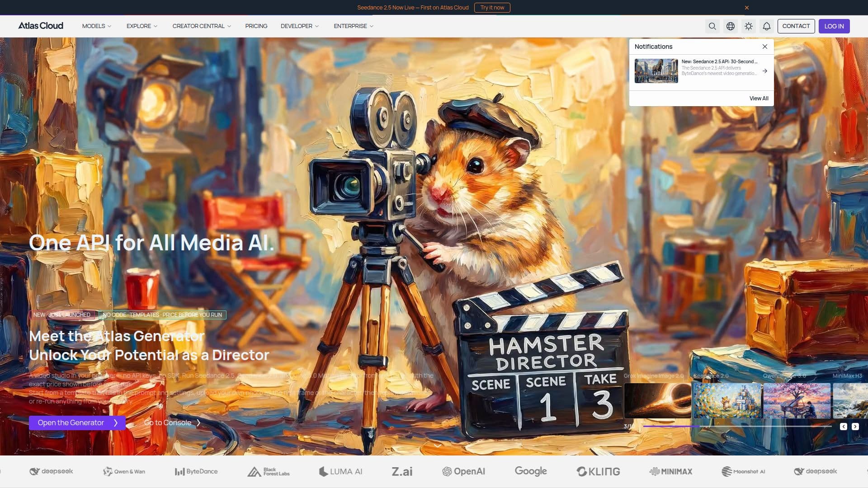Open the Seedance 2.5 notification thumbnail image
868x488 pixels.
[656, 71]
